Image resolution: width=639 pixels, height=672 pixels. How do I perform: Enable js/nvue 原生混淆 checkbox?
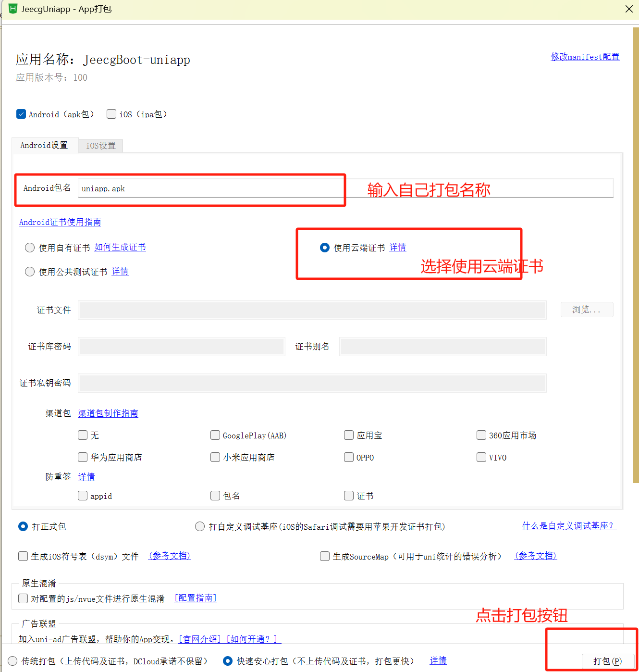(23, 598)
